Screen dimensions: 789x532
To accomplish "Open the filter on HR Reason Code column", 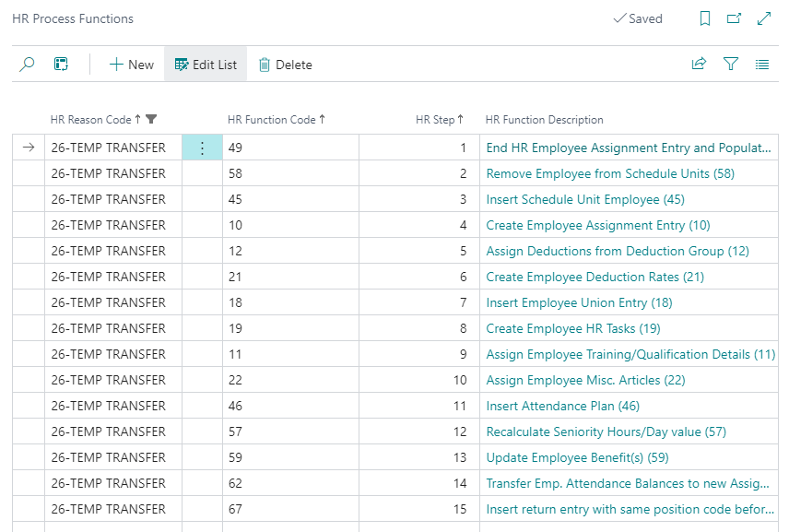I will (153, 120).
